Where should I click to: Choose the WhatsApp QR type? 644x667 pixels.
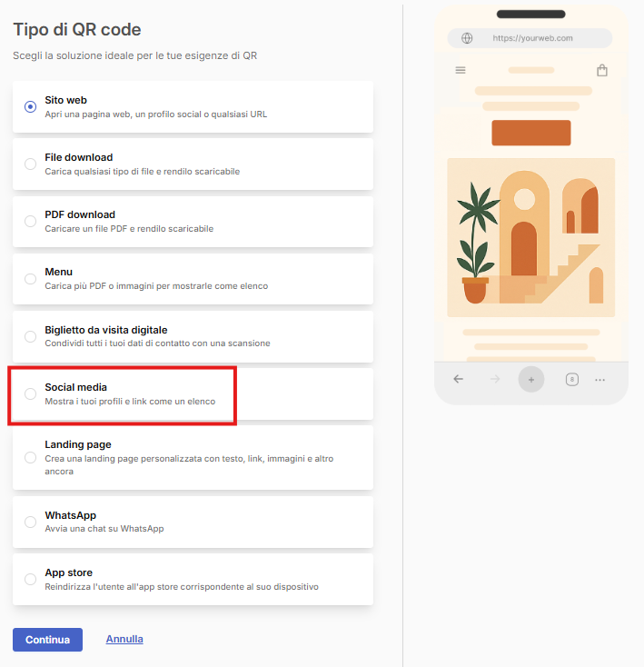click(193, 522)
